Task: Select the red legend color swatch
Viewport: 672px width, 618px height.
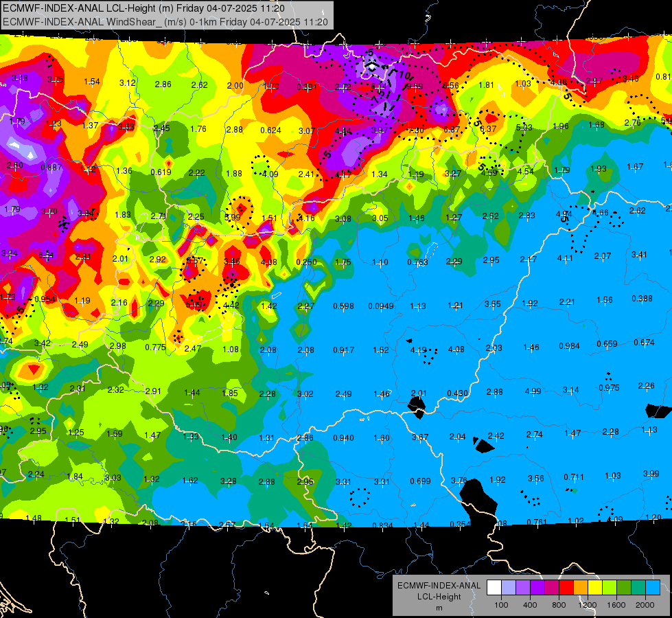Action: (x=566, y=588)
